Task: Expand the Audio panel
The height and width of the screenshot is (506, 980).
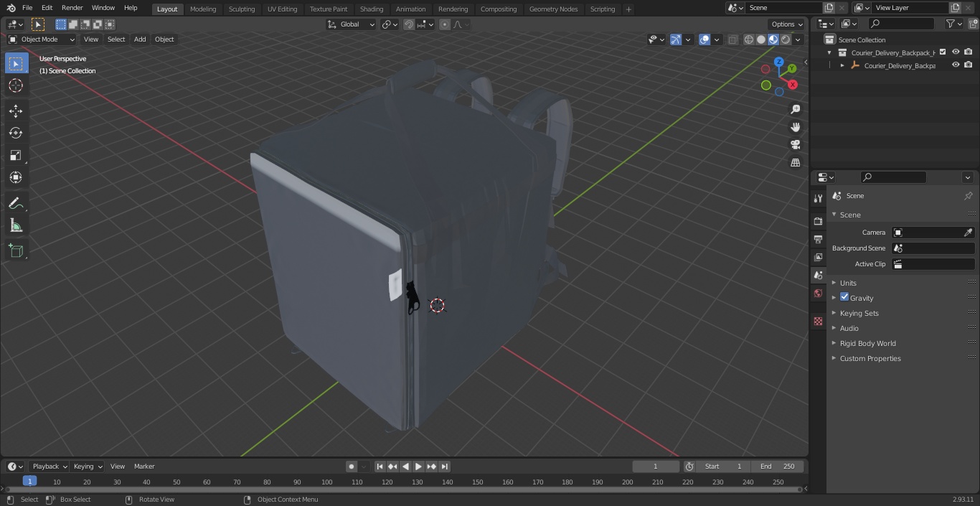Action: pos(849,328)
